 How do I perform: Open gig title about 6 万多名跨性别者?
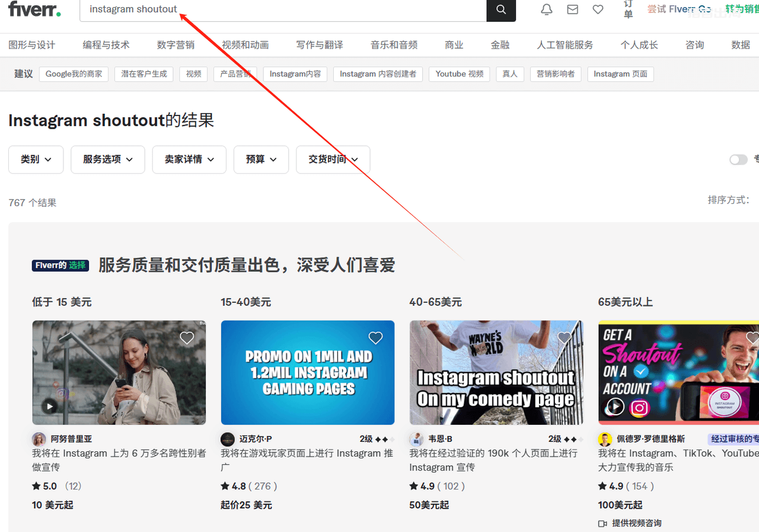[119, 460]
